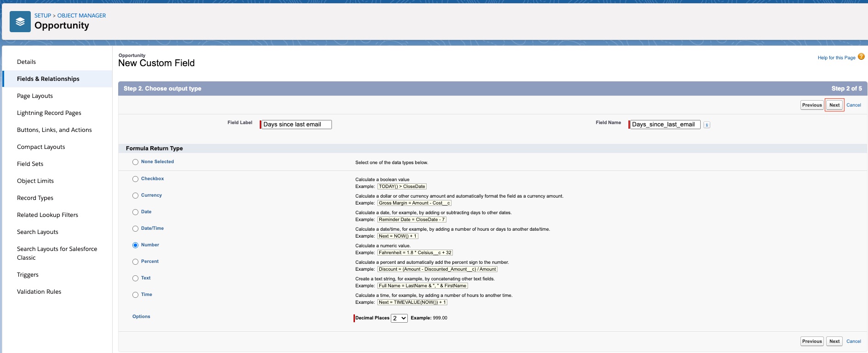Image resolution: width=868 pixels, height=353 pixels.
Task: Open the Help for this Page link
Action: click(x=836, y=58)
